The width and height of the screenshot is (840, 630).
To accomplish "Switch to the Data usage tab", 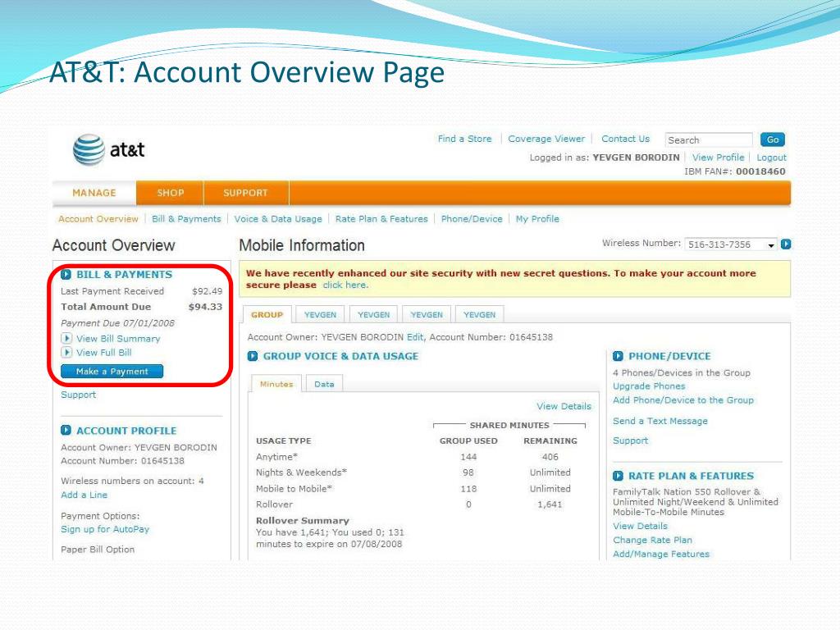I will [x=324, y=384].
